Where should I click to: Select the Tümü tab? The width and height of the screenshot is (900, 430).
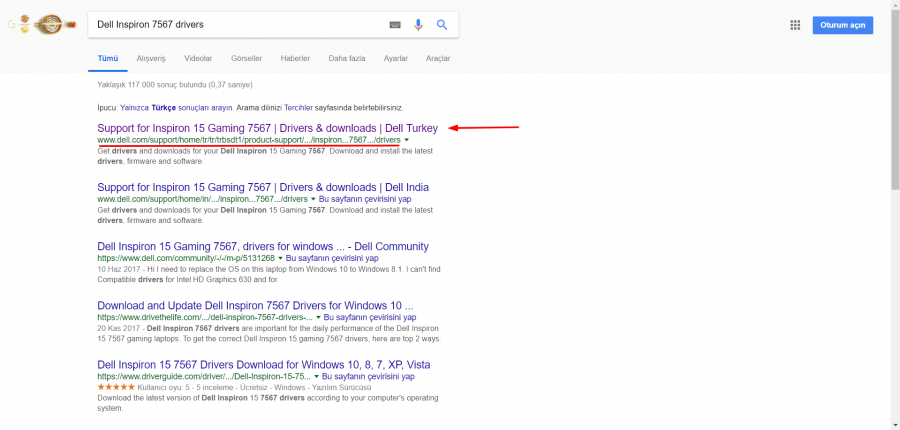click(x=108, y=59)
